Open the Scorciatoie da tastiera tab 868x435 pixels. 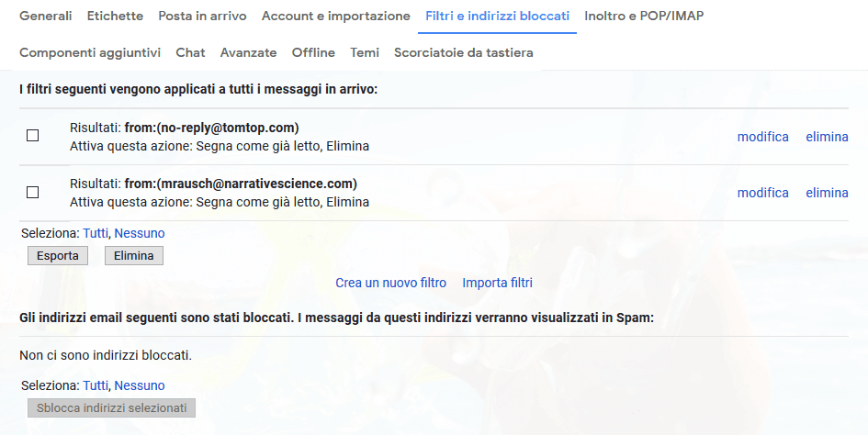point(463,52)
